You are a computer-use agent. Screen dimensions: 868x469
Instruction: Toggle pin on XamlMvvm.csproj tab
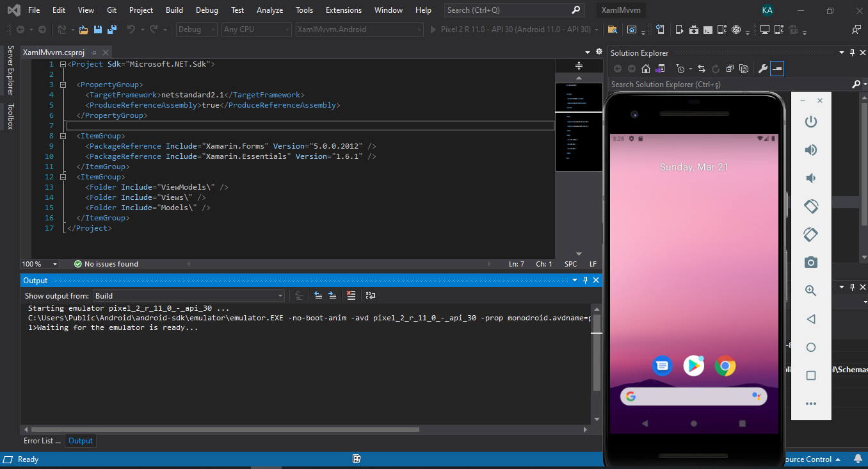pos(93,53)
